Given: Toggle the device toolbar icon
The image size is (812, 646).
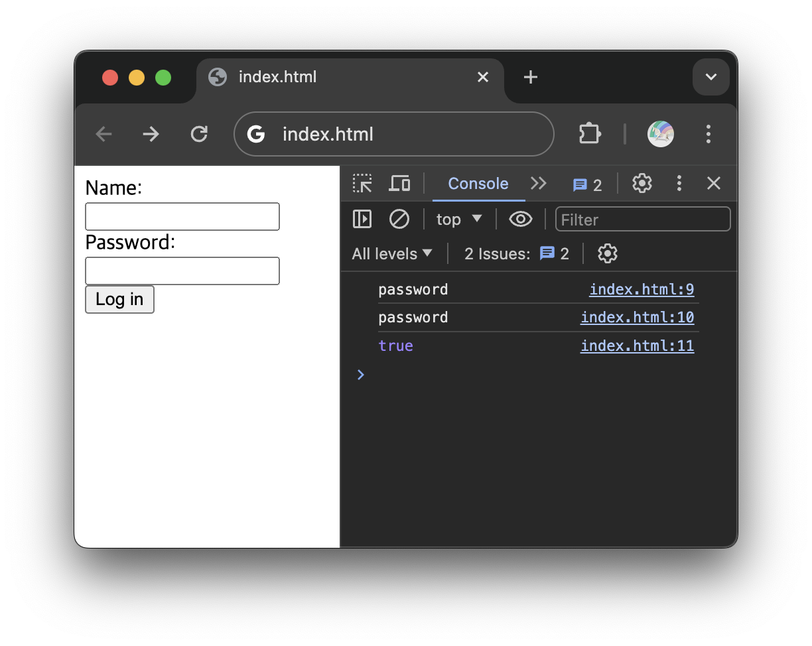Looking at the screenshot, I should (399, 184).
